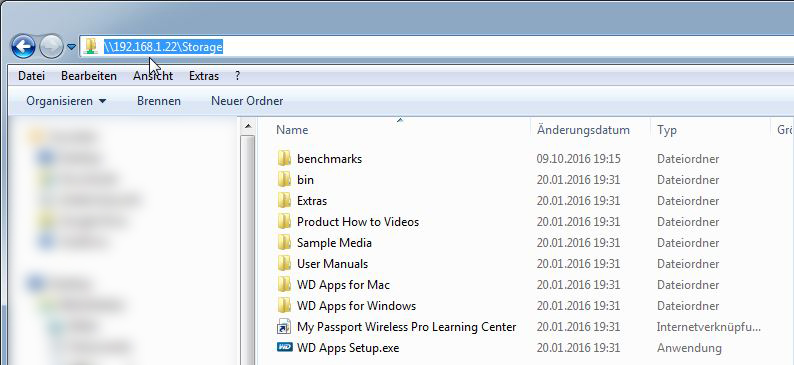The height and width of the screenshot is (365, 794).
Task: Select the 'Sample Media' name text
Action: (x=334, y=243)
